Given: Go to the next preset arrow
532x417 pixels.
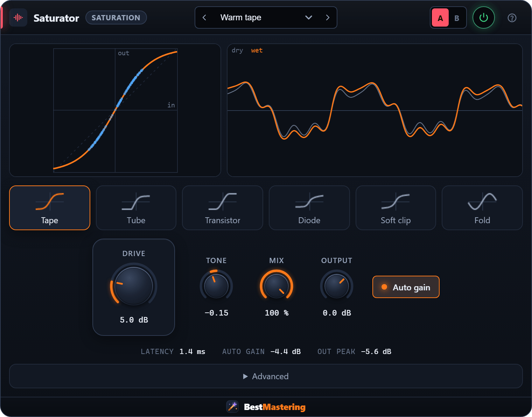Looking at the screenshot, I should click(328, 17).
